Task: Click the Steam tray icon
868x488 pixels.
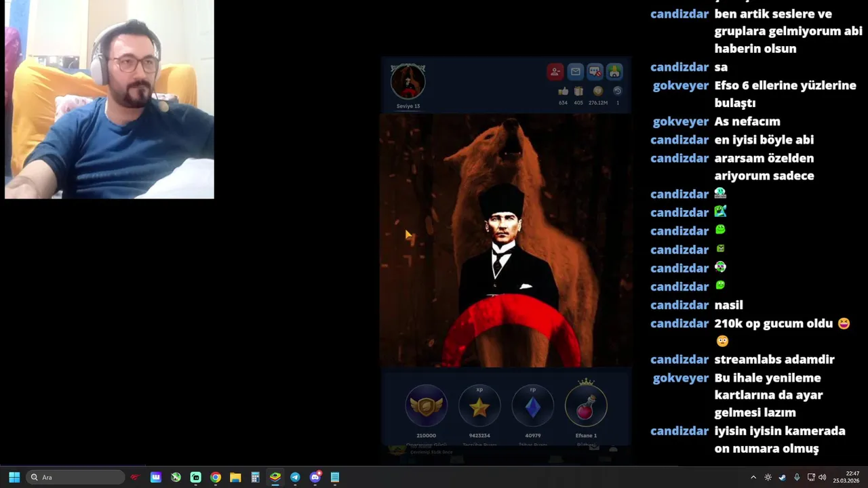Action: [783, 477]
